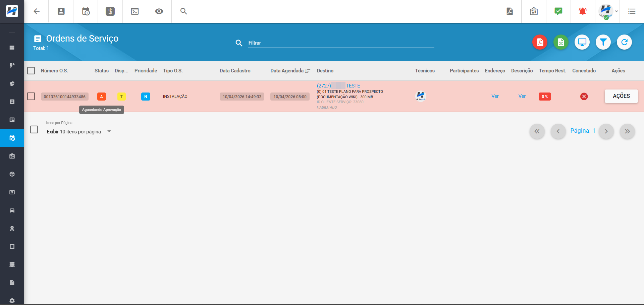
Task: Refresh the service orders list
Action: point(624,43)
